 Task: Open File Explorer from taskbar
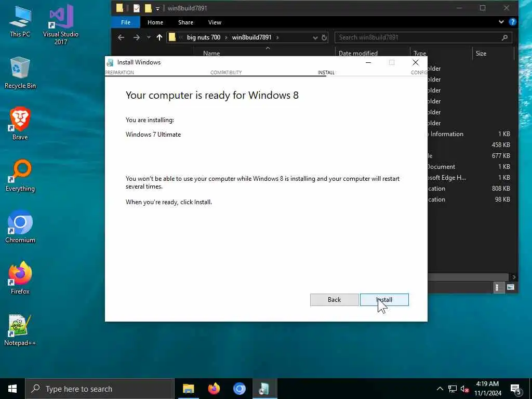click(188, 389)
